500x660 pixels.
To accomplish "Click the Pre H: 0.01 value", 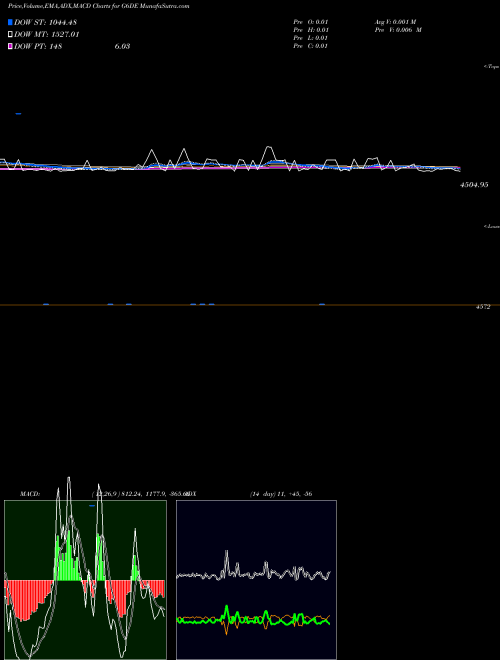I will 311,30.
